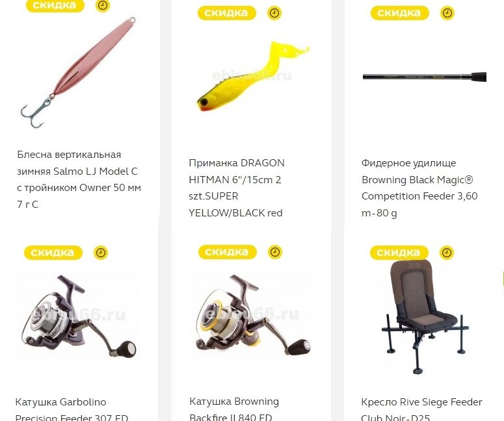Open the Катушка Browning Backfire II link

point(234,409)
